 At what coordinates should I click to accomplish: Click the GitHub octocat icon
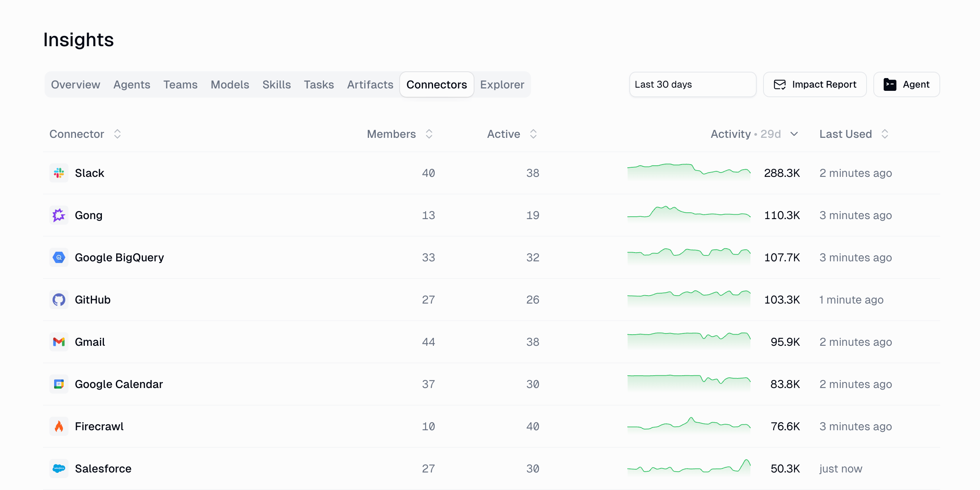click(59, 300)
